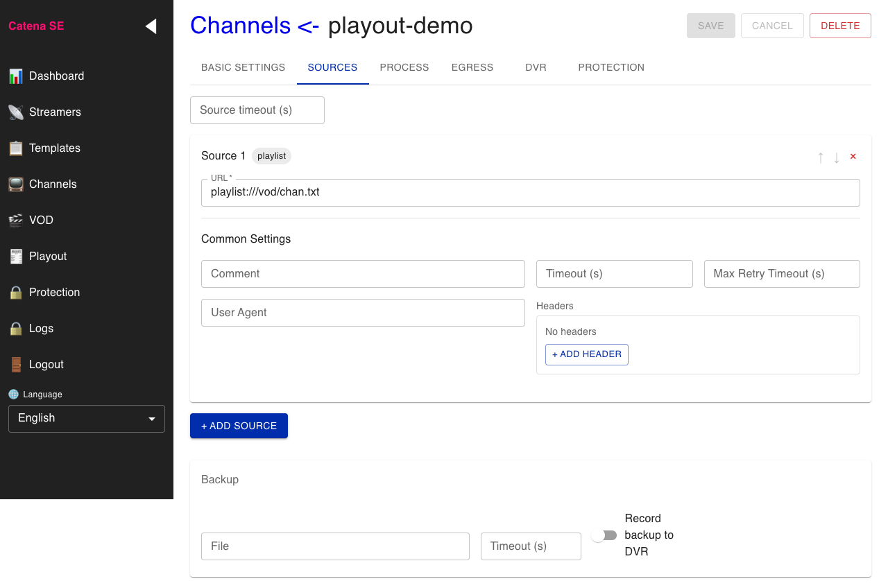Move Source 1 down with arrow
Viewport: 888px width, 588px height.
837,157
